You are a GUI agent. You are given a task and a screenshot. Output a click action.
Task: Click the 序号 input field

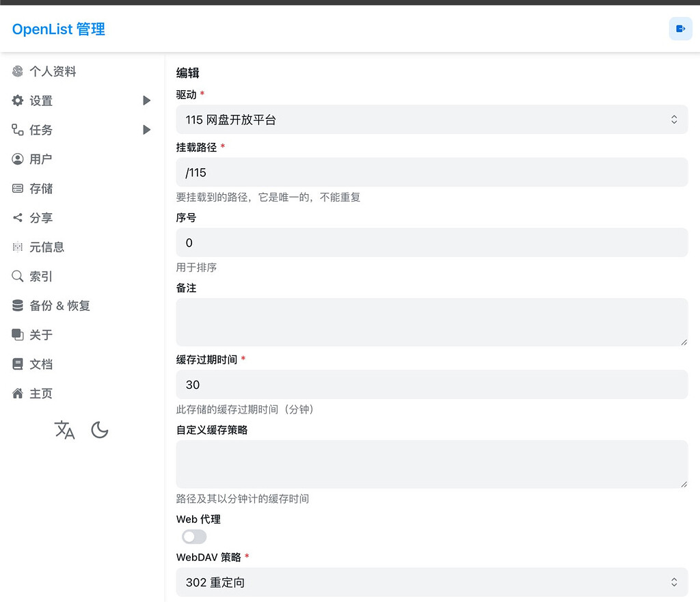[x=432, y=243]
